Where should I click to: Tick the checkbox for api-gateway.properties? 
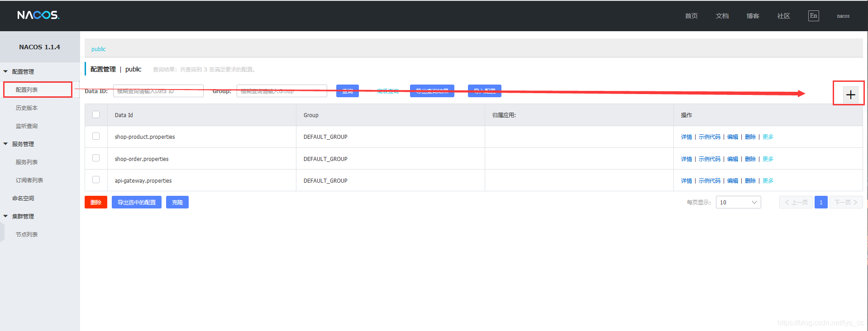[96, 180]
